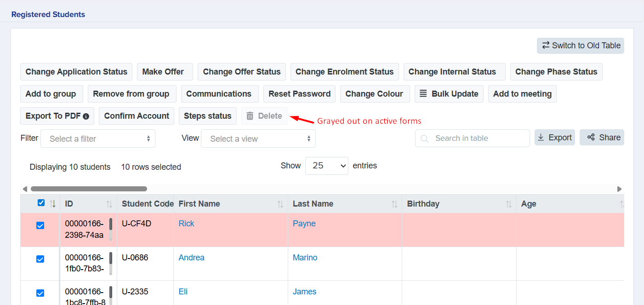Sort table by Last Name column arrows
The height and width of the screenshot is (305, 644).
(394, 204)
